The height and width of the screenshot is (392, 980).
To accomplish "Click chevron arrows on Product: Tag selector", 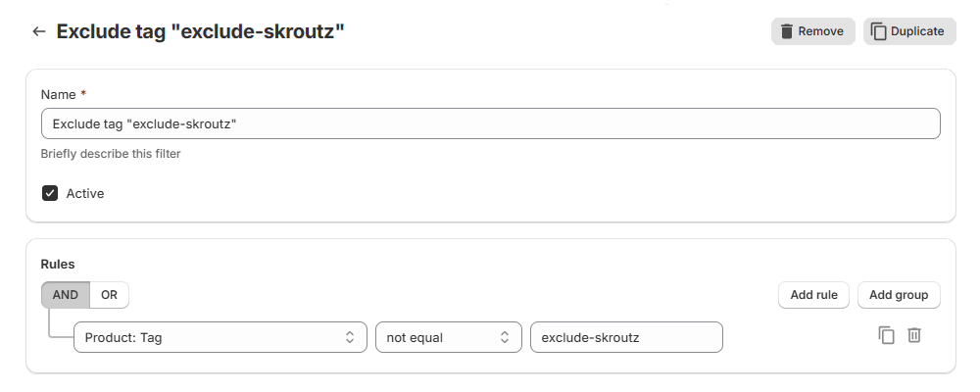I will 350,337.
